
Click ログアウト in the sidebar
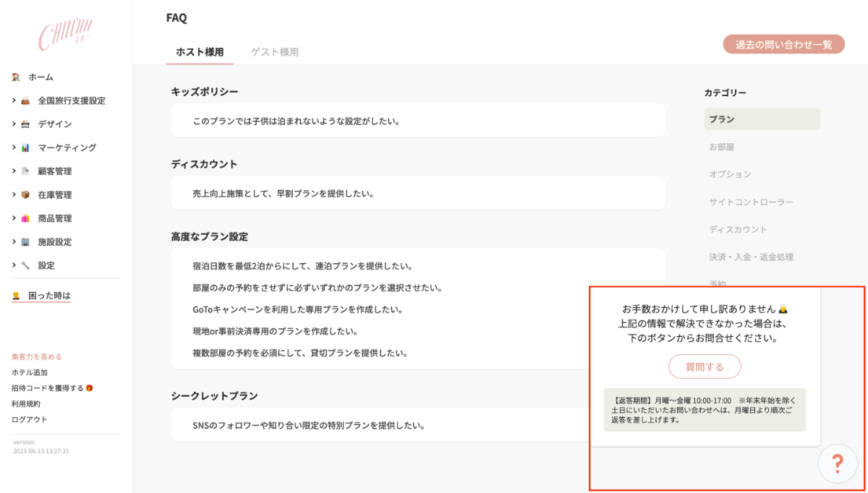(30, 419)
